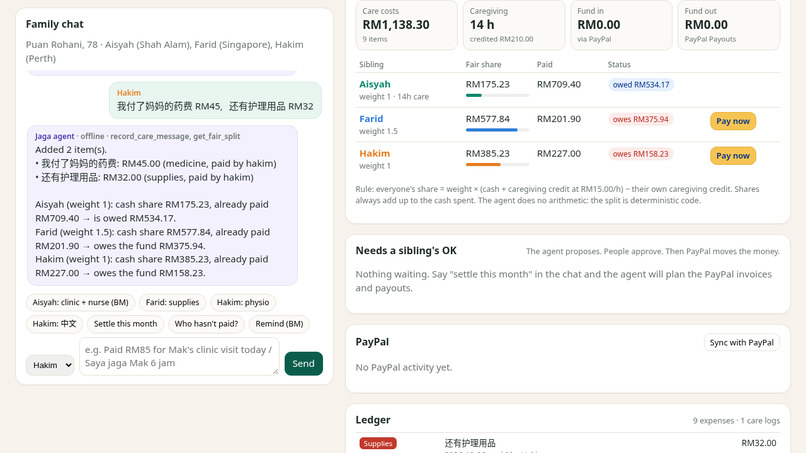The image size is (806, 453).
Task: Click the RM32.00 ledger amount
Action: point(759,443)
